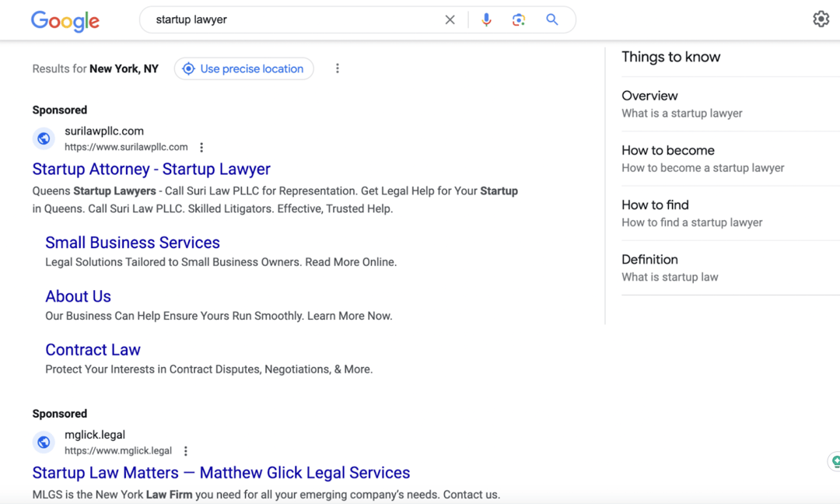Click inside the startup lawyer search field
The height and width of the screenshot is (504, 840).
pyautogui.click(x=296, y=20)
